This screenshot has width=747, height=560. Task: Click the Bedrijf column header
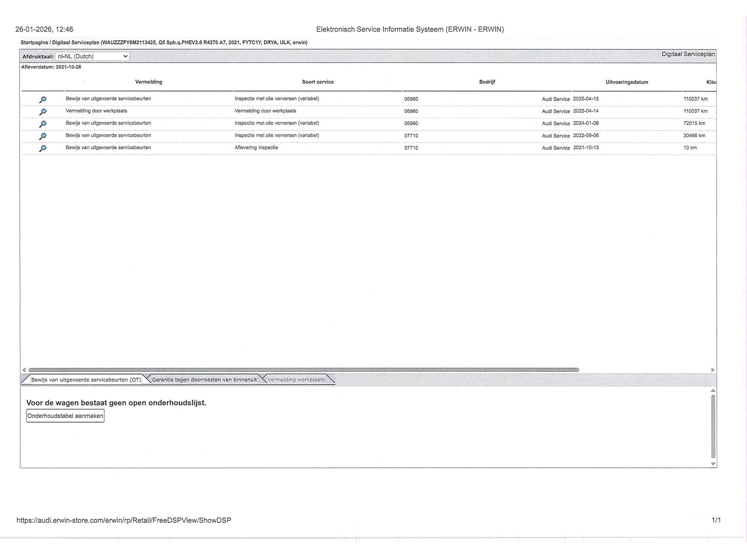[x=487, y=82]
